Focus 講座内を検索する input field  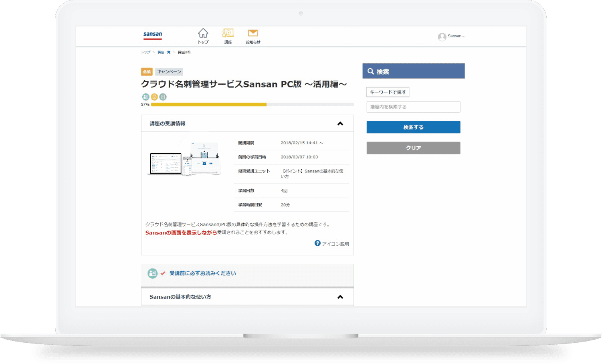[413, 107]
